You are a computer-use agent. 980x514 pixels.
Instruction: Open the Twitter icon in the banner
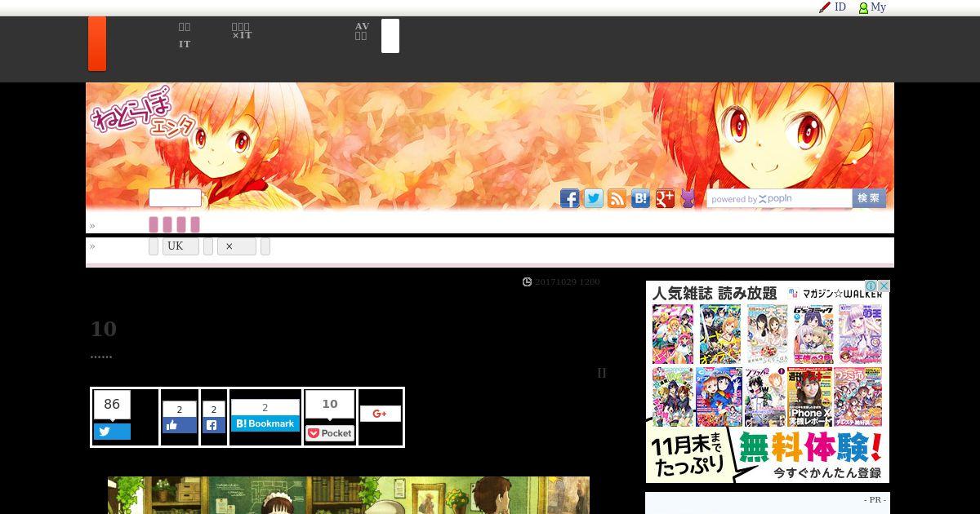tap(594, 198)
